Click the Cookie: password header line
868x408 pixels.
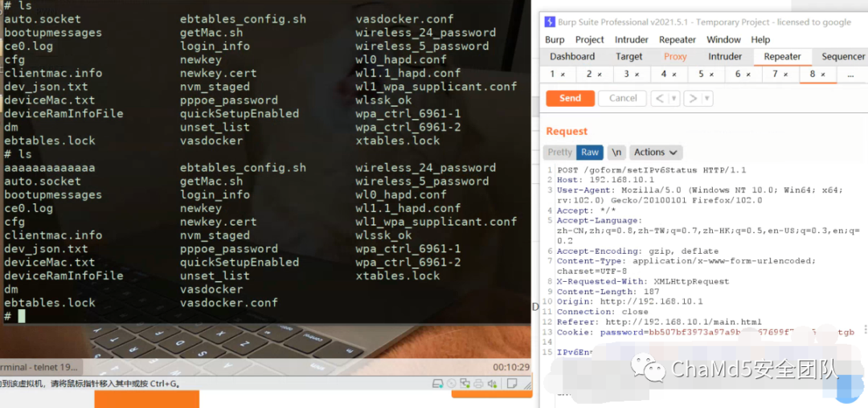(x=706, y=333)
